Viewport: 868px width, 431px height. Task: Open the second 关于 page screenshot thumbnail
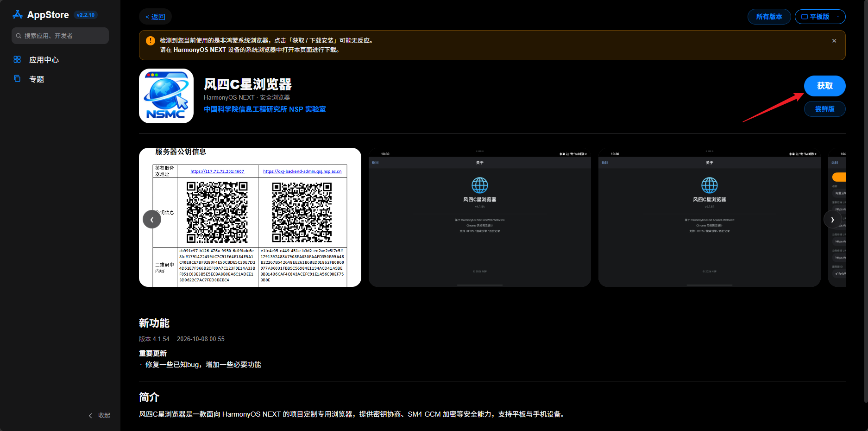pos(480,217)
